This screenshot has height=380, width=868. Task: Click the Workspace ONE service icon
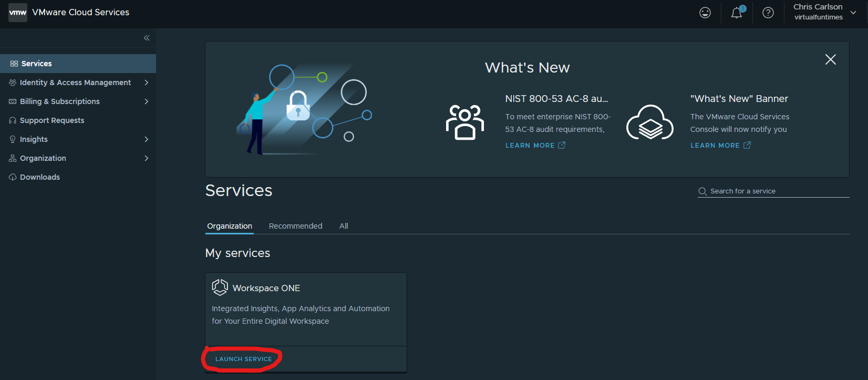click(x=220, y=287)
